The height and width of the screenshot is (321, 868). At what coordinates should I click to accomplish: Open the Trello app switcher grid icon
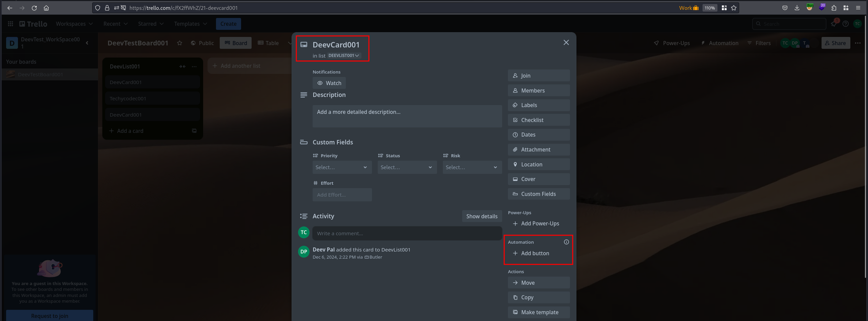tap(11, 24)
